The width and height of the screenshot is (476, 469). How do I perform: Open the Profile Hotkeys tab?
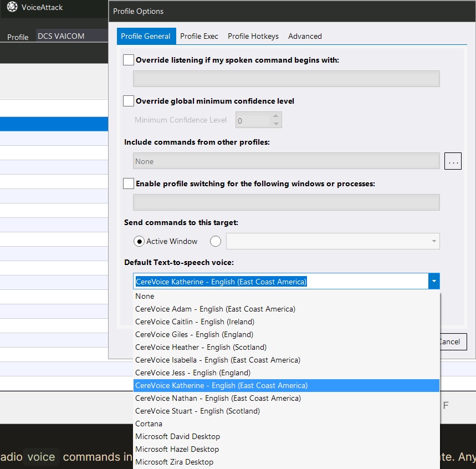pos(253,36)
